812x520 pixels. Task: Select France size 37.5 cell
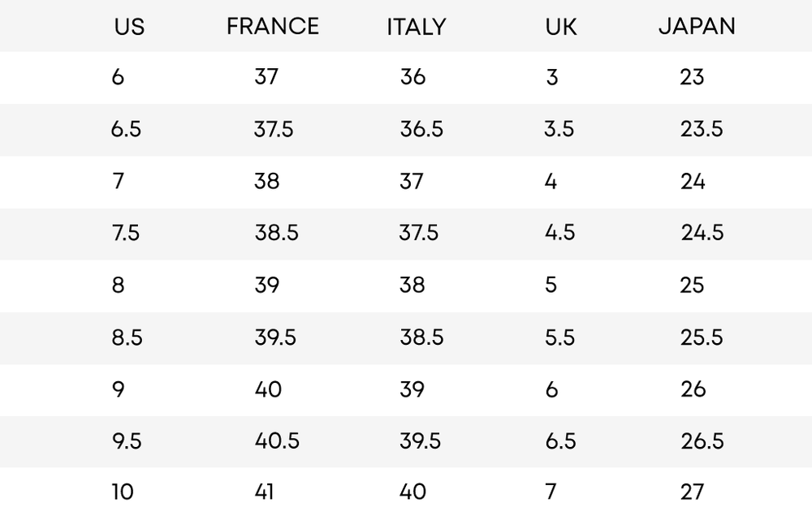click(273, 130)
